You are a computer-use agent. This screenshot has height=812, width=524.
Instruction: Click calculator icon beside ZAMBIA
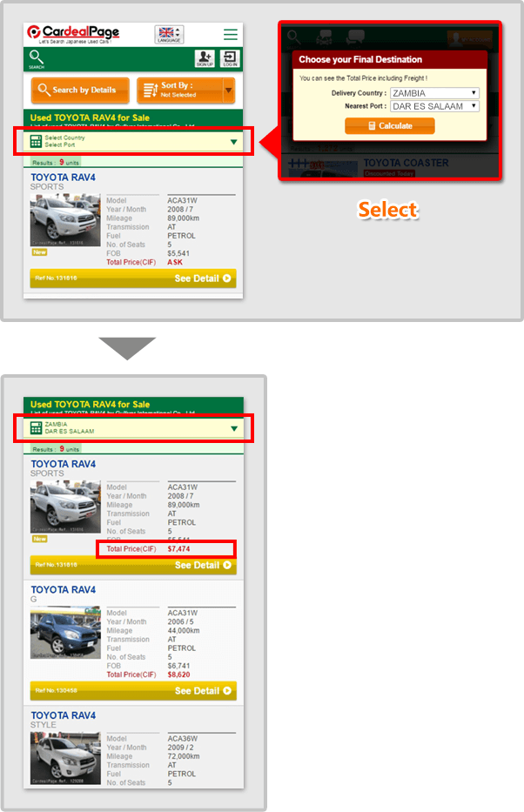(36, 427)
